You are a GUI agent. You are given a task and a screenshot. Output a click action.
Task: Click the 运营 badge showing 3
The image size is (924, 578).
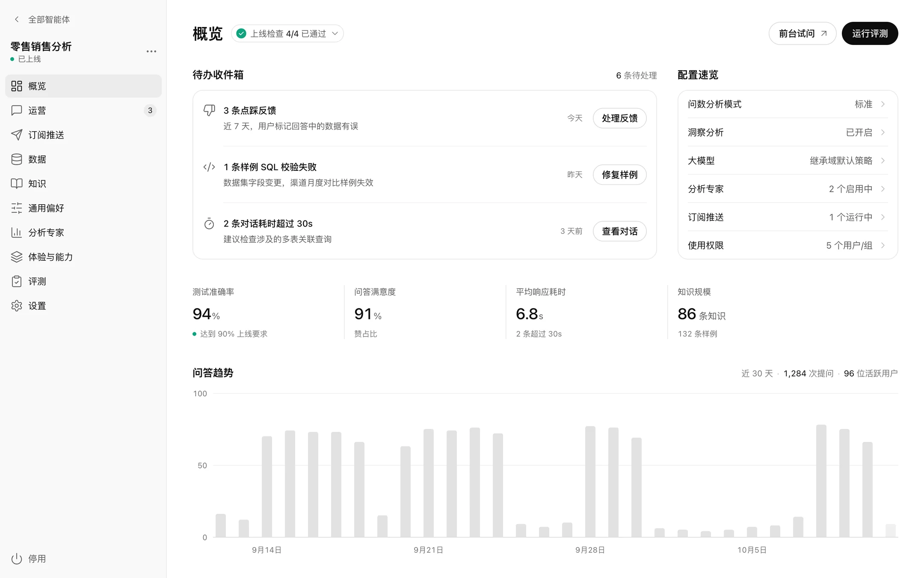pyautogui.click(x=150, y=110)
